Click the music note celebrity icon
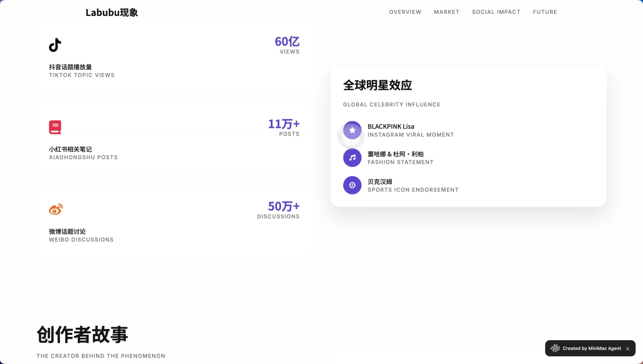This screenshot has width=643, height=364. click(352, 158)
